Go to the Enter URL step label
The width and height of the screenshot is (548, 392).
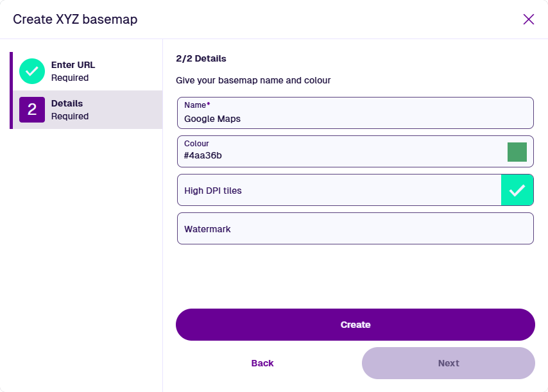click(73, 65)
